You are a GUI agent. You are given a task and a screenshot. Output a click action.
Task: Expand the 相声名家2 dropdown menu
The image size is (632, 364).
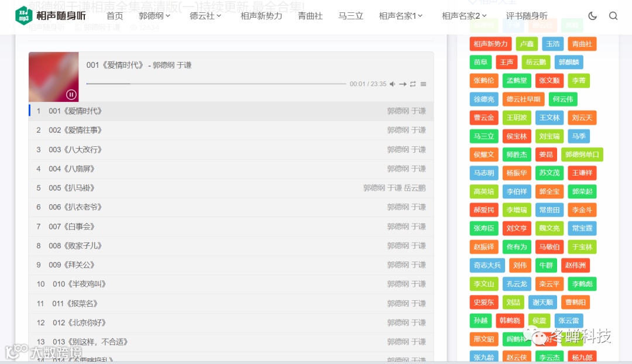click(x=464, y=16)
